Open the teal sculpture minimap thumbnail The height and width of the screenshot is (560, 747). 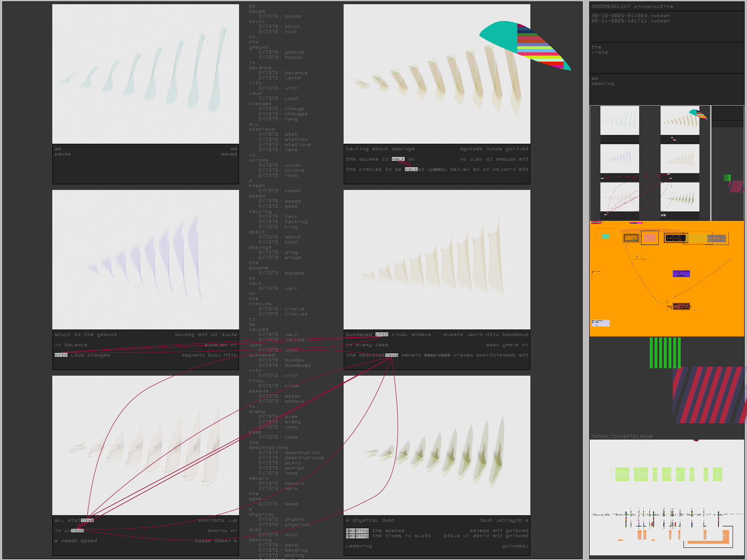620,120
